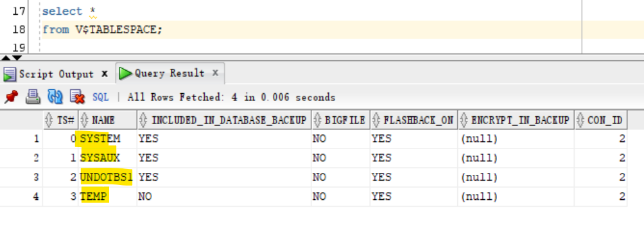Sort by ENCRYPT_IN_BACKUP column header
644x232 pixels.
click(x=516, y=120)
